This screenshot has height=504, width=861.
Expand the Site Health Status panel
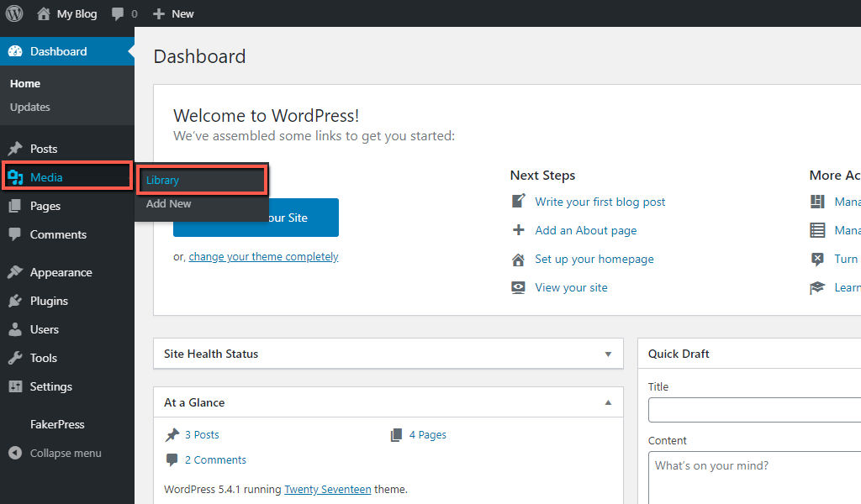608,354
